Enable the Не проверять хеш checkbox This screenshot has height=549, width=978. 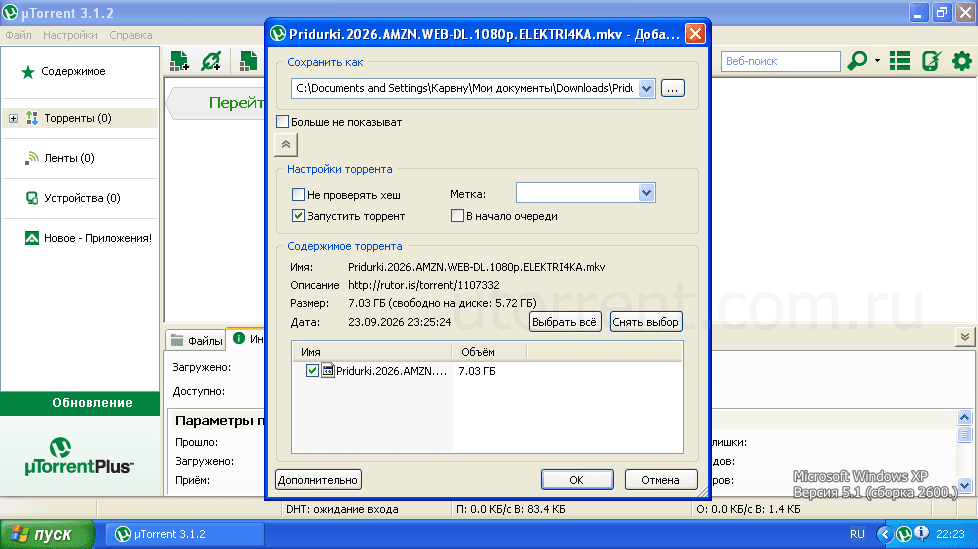(x=298, y=195)
